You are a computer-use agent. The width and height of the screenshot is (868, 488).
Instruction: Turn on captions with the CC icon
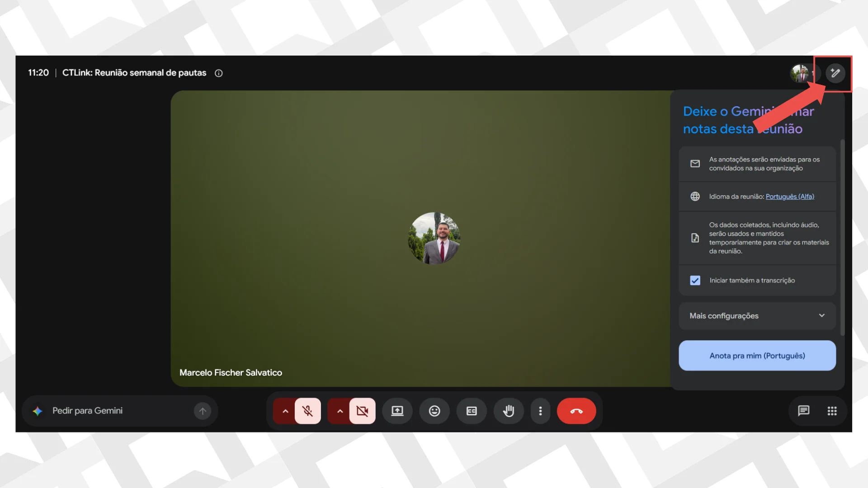coord(472,411)
